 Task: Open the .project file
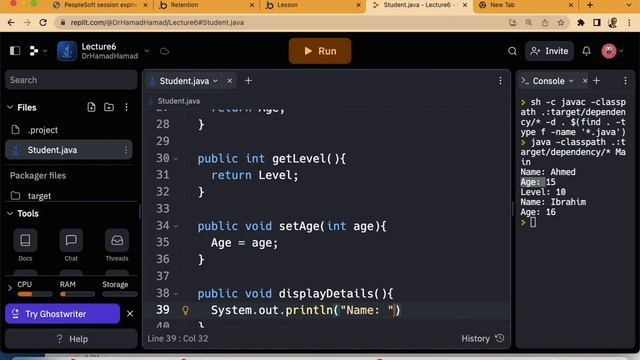69,130
